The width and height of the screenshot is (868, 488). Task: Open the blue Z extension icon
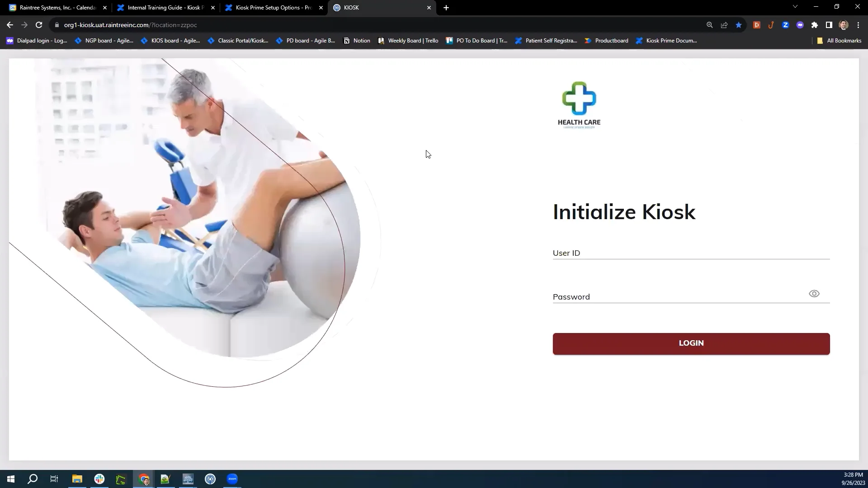785,25
